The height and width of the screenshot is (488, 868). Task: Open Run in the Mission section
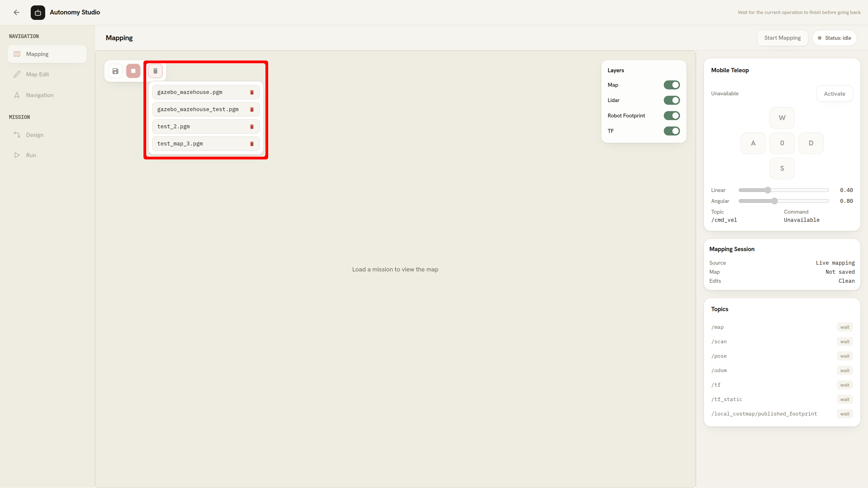tap(47, 155)
